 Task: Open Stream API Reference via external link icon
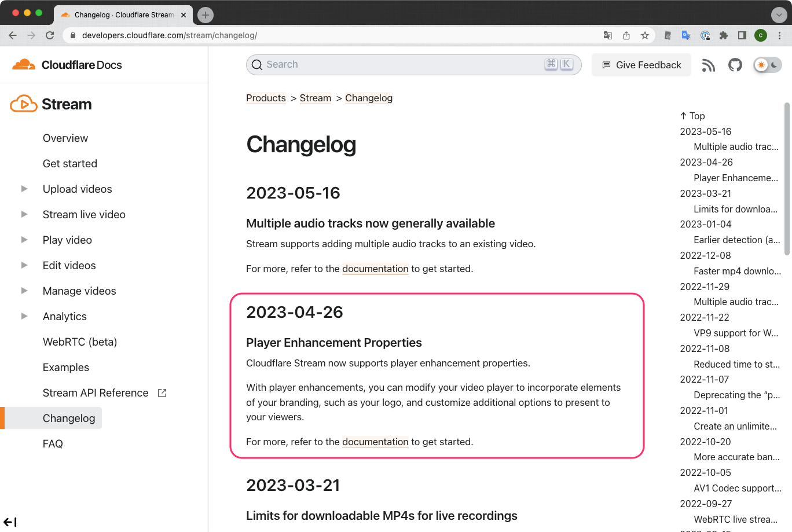[161, 392]
